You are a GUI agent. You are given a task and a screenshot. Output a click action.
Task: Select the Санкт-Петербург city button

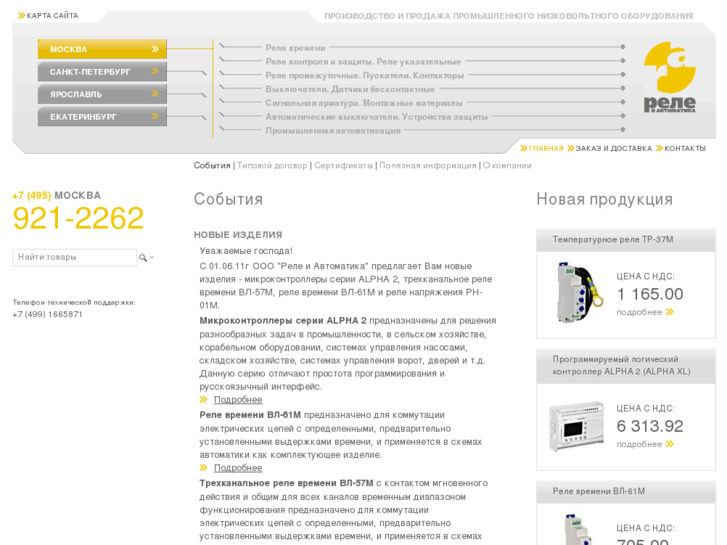102,71
